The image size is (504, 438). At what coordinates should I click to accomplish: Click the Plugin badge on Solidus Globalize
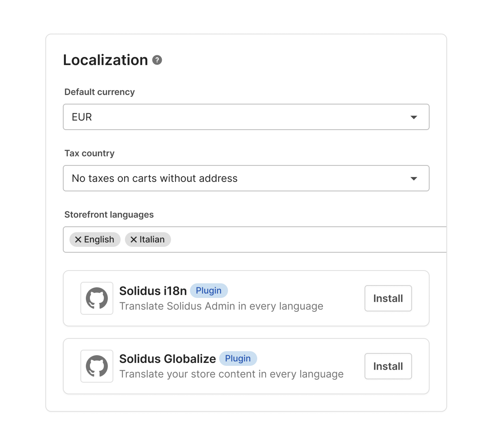pos(238,359)
